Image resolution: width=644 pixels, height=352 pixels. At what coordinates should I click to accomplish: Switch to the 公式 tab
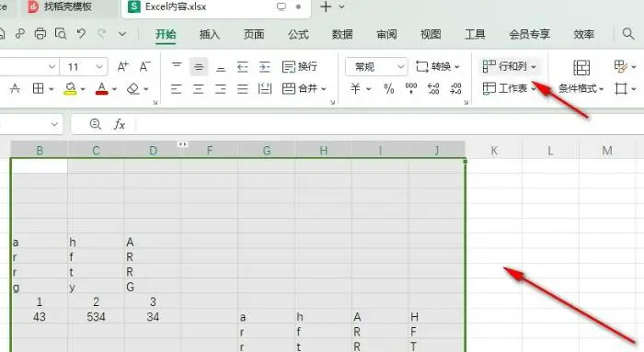pos(298,34)
